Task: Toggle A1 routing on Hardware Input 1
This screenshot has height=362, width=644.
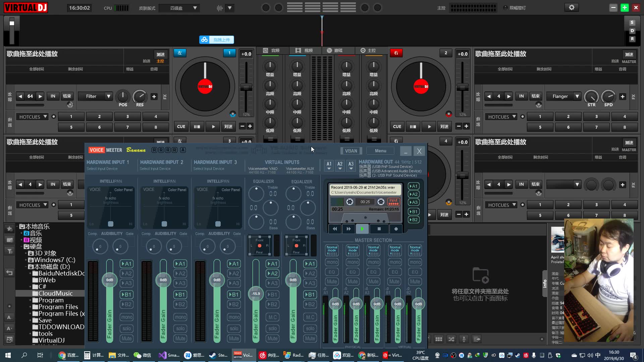Action: [x=126, y=264]
